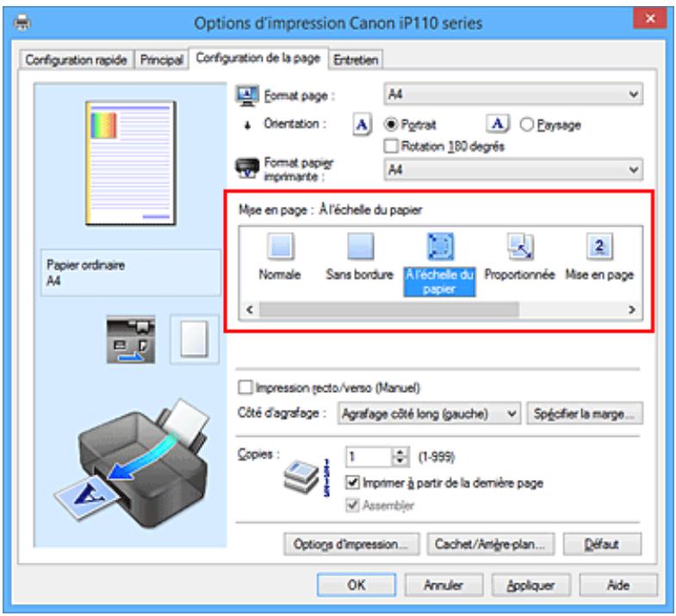Uncheck Imprimer à partir de la dernière page
Image resolution: width=676 pixels, height=616 pixels.
(x=353, y=482)
